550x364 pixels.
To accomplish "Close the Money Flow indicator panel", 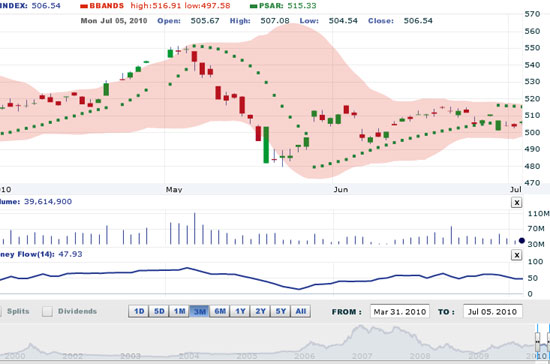I will click(x=516, y=255).
